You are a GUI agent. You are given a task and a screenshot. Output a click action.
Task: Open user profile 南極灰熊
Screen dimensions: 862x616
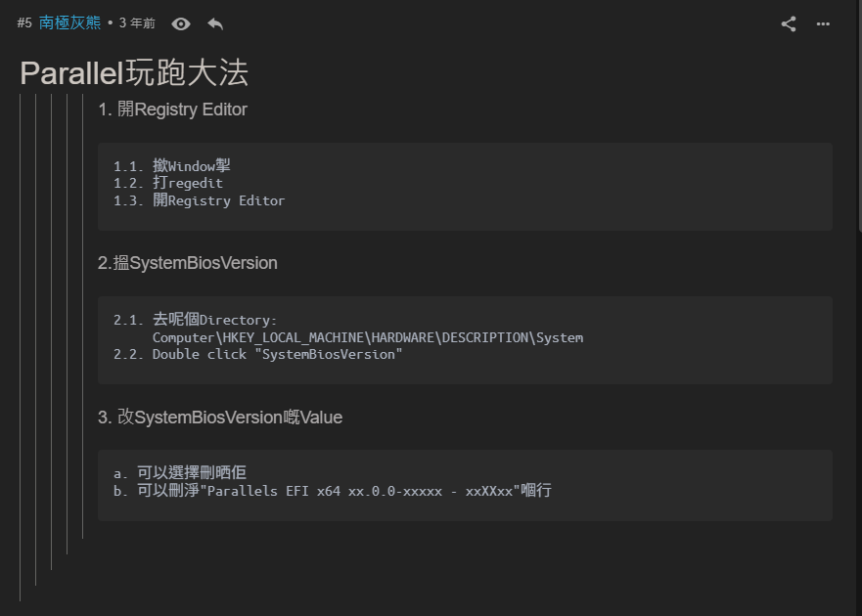69,22
